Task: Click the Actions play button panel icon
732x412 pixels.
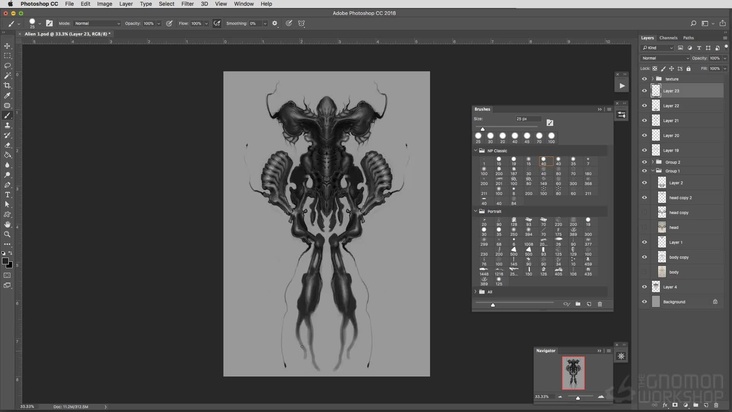Action: pos(622,86)
